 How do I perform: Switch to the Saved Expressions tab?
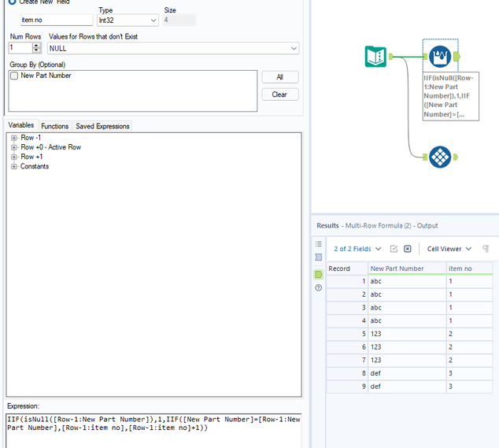pyautogui.click(x=102, y=126)
